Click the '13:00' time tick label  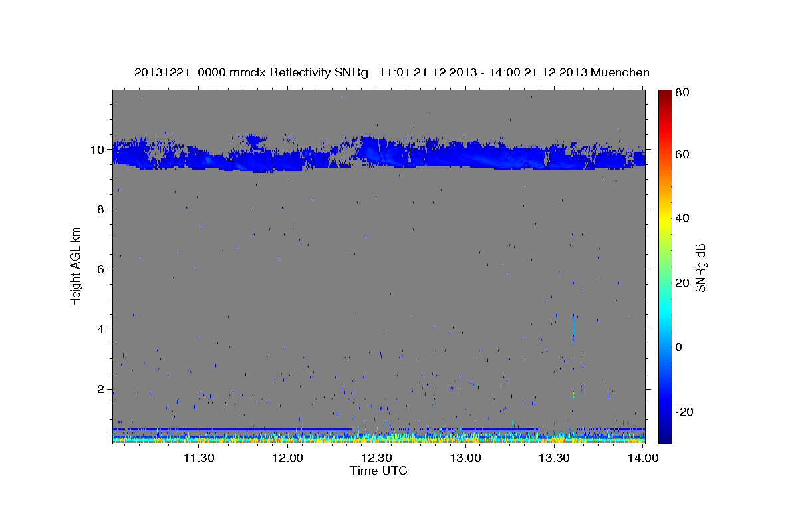click(465, 458)
